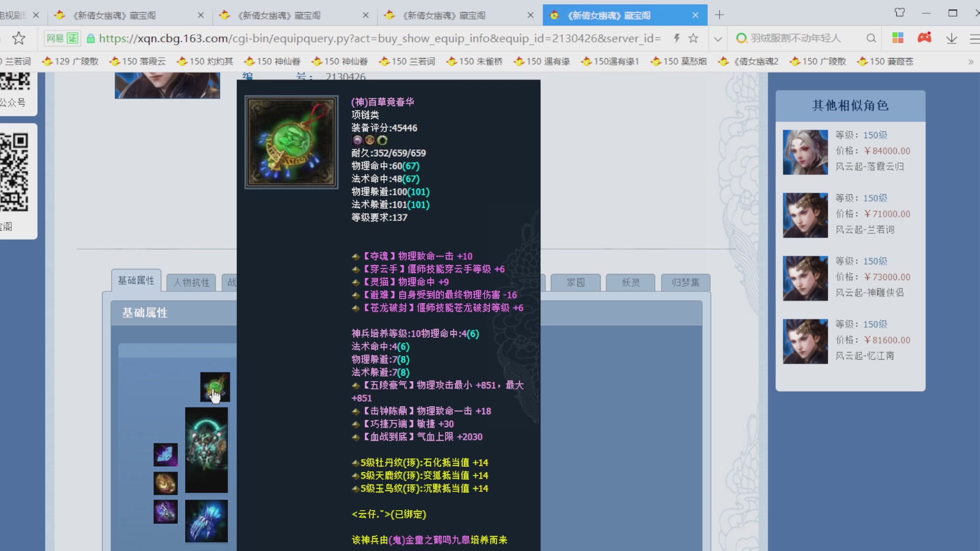Open bookmark 150遇有缘1
Viewport: 980px width, 551px height.
610,62
